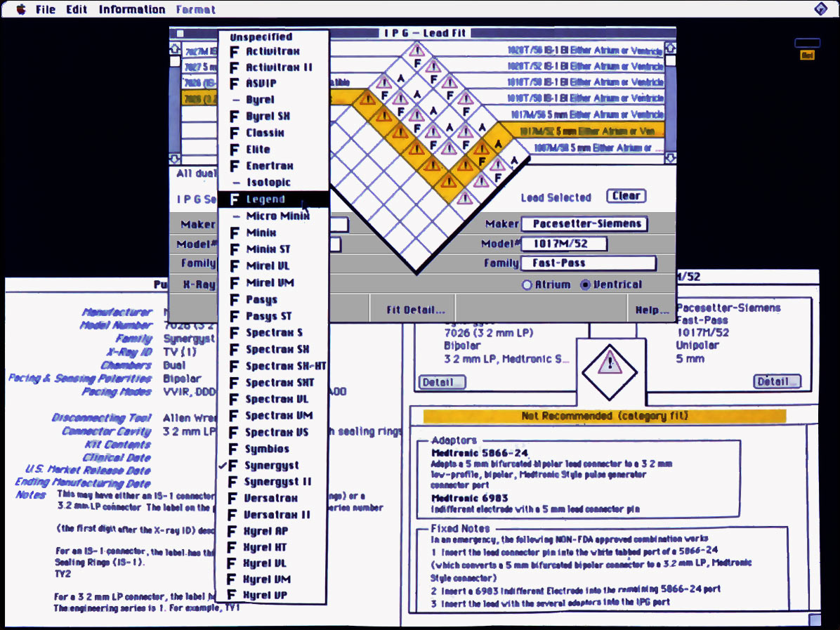This screenshot has width=840, height=630.
Task: Open the Edit menu
Action: tap(77, 10)
